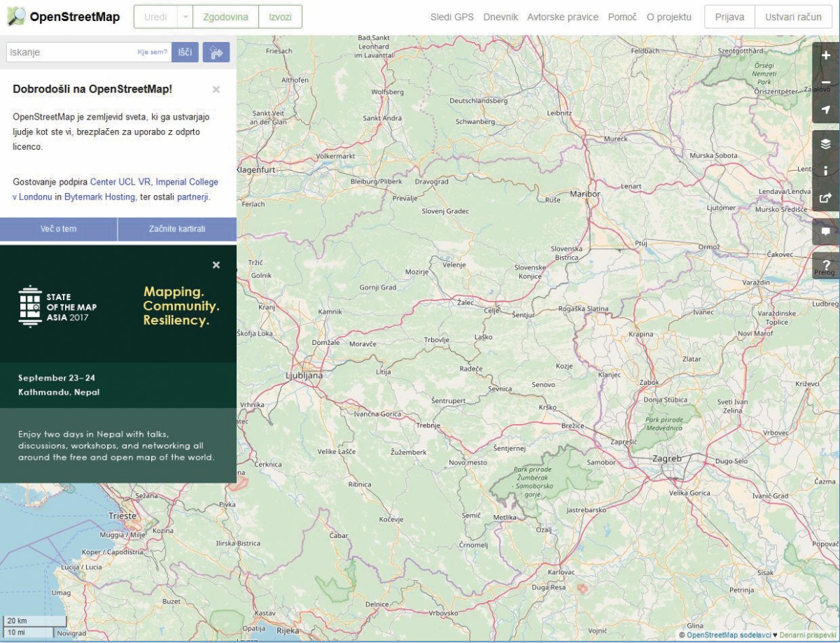Click the Klagenfurt label on the map
The width and height of the screenshot is (840, 643).
(255, 169)
